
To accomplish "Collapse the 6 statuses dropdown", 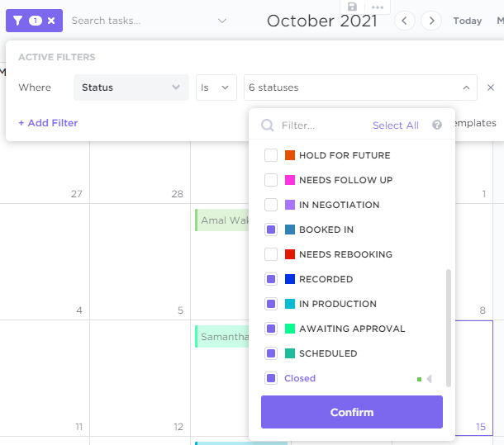I will [465, 88].
